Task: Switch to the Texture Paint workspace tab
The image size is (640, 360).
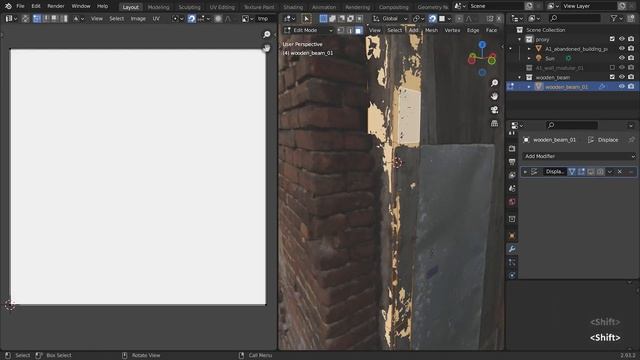Action: click(259, 7)
